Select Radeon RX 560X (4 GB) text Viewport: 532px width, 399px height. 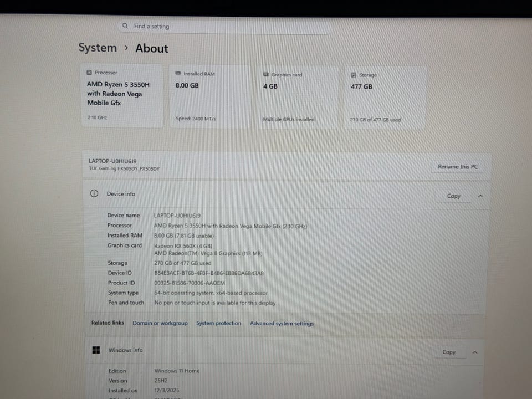click(x=183, y=246)
